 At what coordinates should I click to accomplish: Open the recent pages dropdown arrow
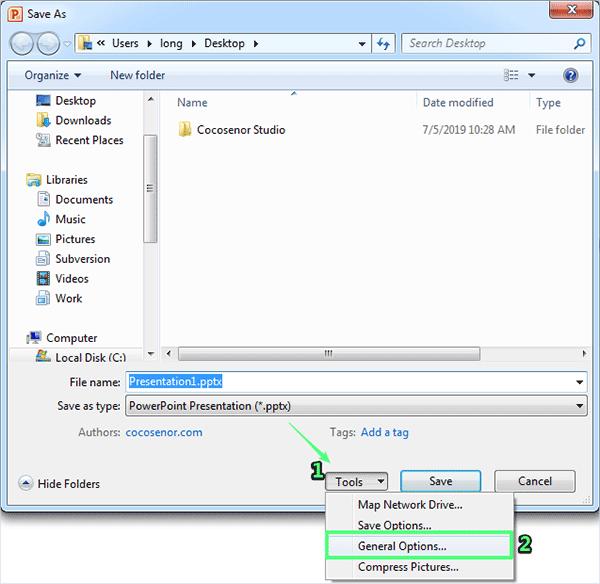[67, 44]
